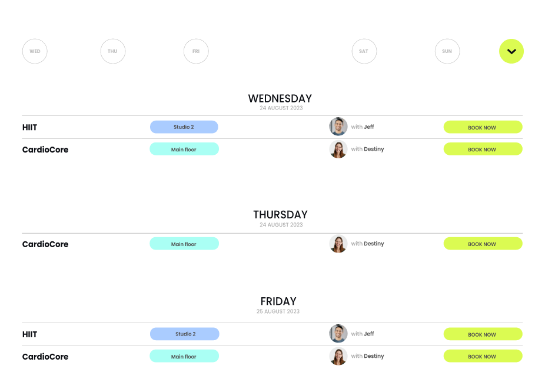The image size is (545, 392).
Task: Select the WED day tab
Action: point(35,51)
